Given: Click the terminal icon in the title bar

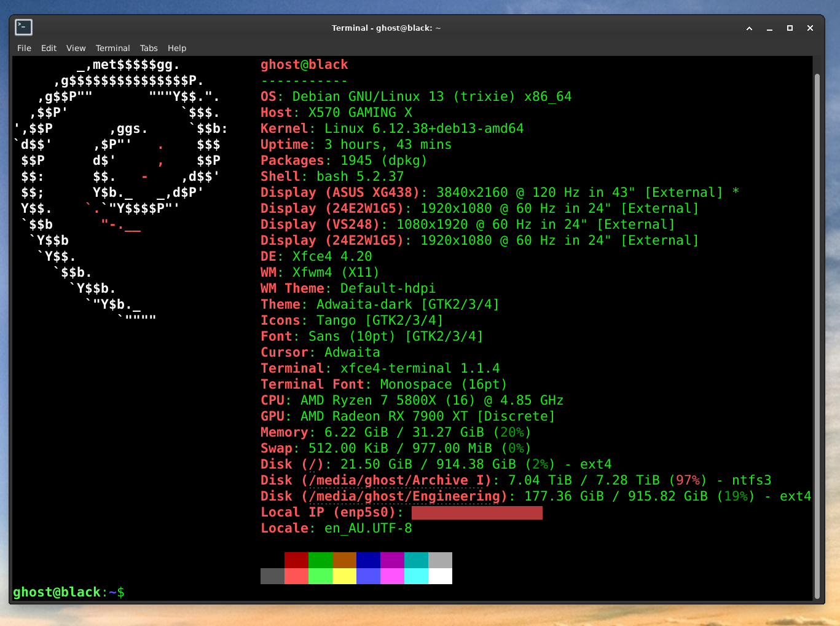Looking at the screenshot, I should (24, 27).
